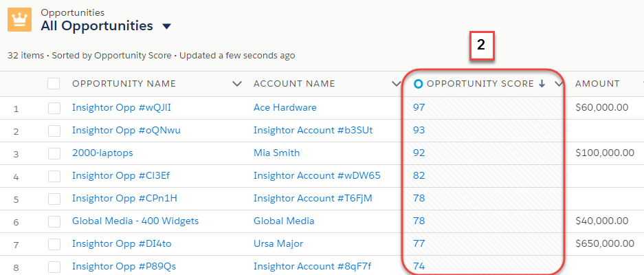Sort by Account Name column header
This screenshot has height=275, width=644.
tap(294, 84)
